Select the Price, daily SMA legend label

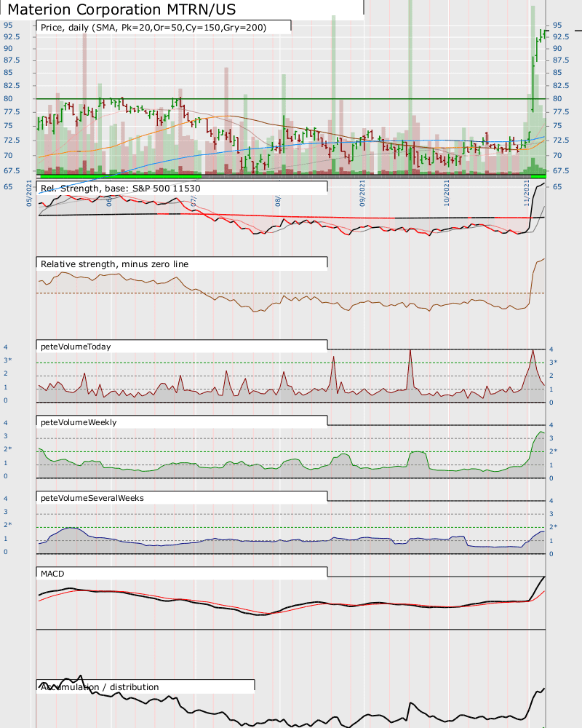[154, 28]
